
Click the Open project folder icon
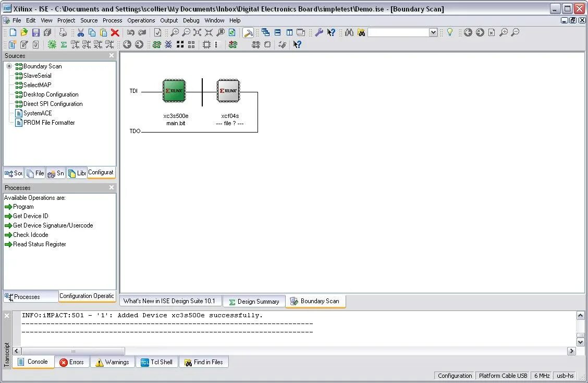pyautogui.click(x=24, y=33)
